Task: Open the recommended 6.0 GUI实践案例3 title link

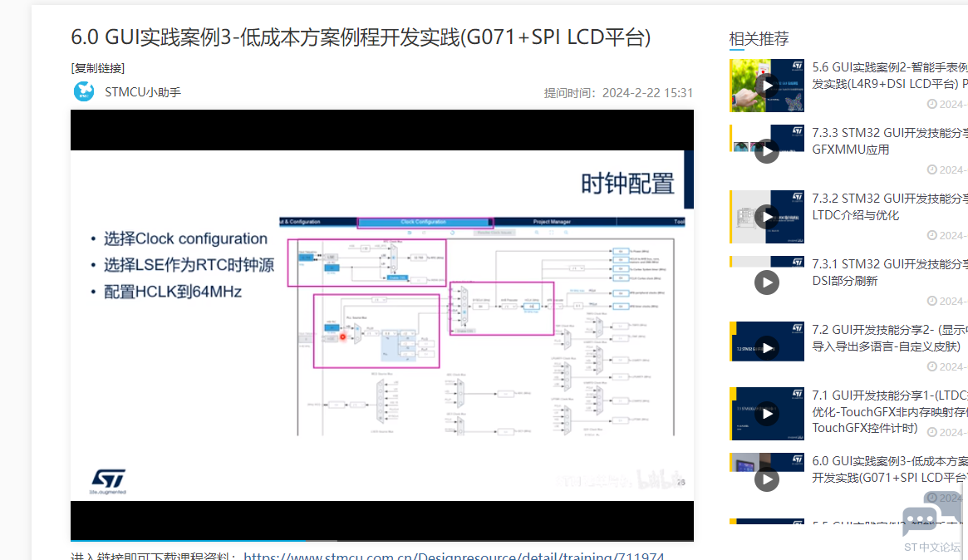Action: coord(890,469)
